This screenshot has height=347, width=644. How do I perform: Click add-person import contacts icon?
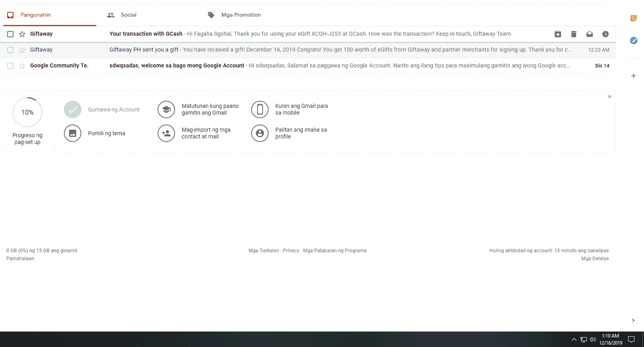point(166,134)
